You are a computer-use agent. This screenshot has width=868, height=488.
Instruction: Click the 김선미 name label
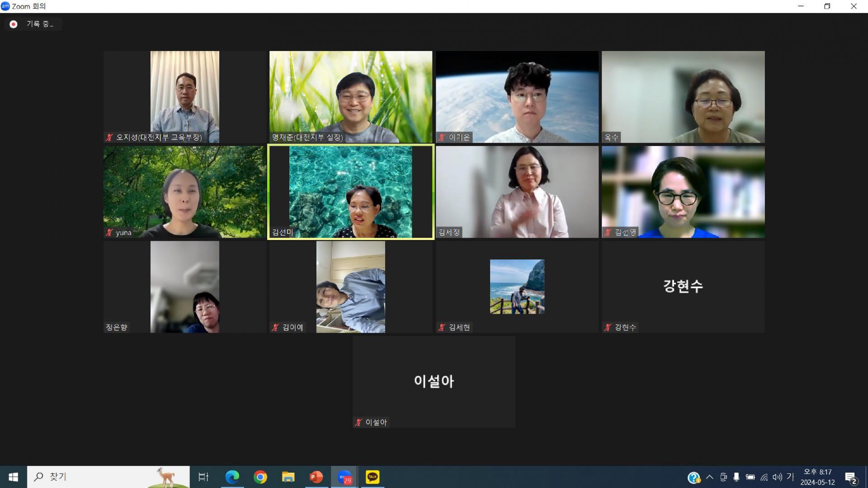[283, 233]
